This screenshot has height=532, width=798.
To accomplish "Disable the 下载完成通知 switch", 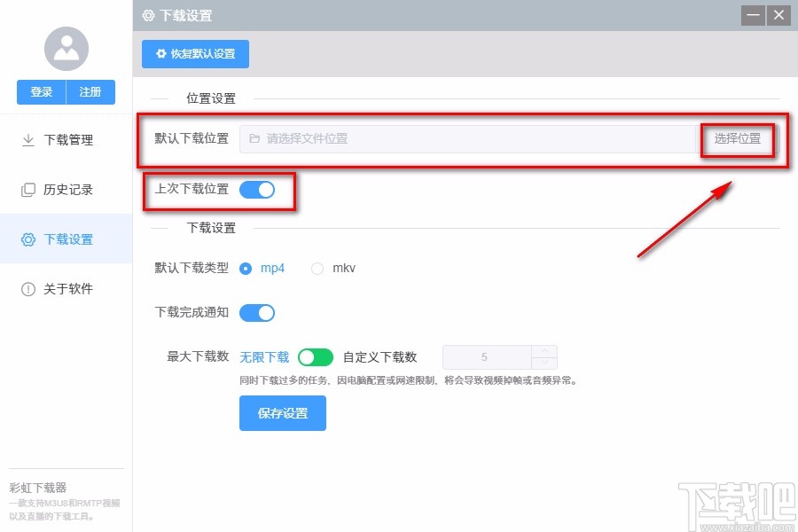I will coord(258,312).
